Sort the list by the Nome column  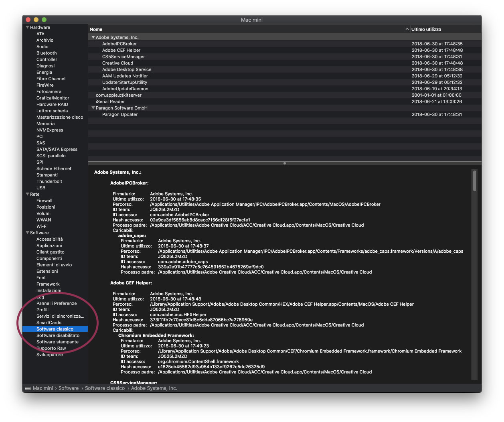96,29
